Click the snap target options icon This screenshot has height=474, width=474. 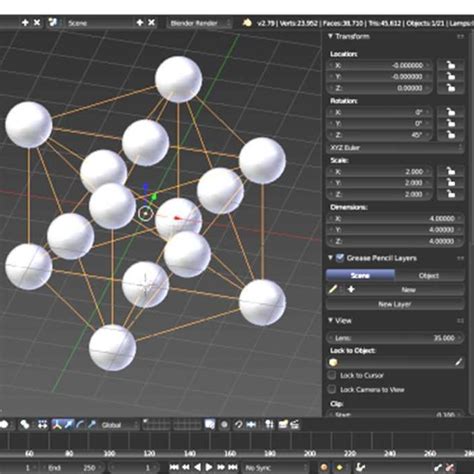[269, 425]
